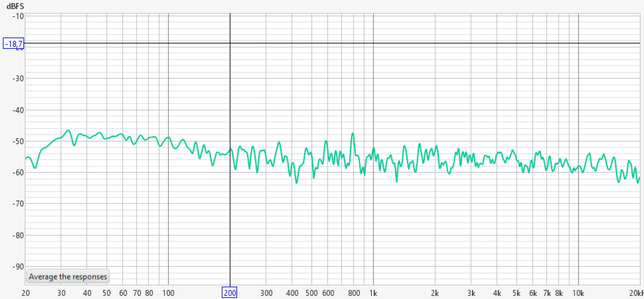
Task: Click the 20kHz label at axis end
Action: (x=636, y=293)
